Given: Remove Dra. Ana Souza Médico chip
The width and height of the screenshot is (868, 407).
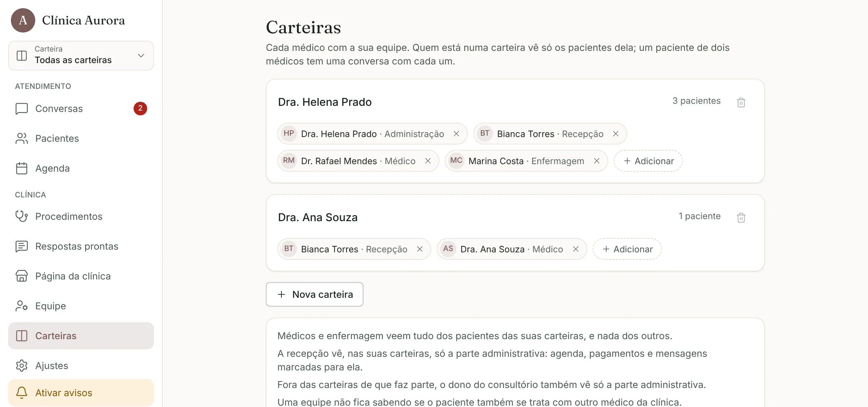Looking at the screenshot, I should pyautogui.click(x=576, y=249).
